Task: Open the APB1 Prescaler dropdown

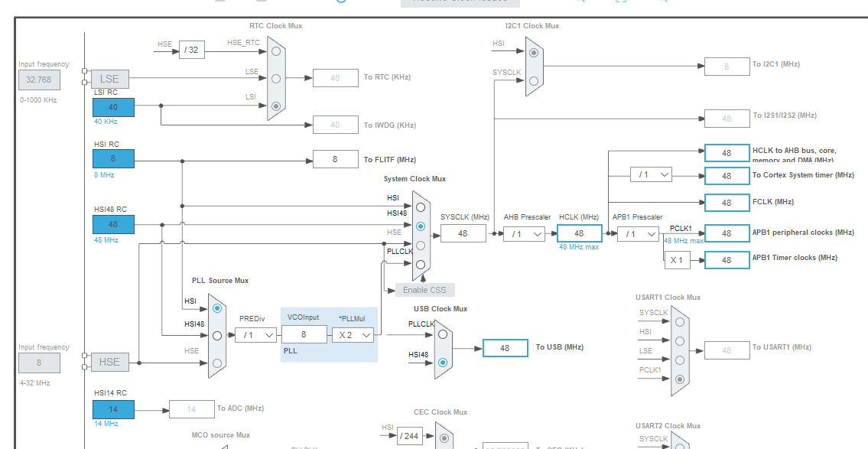Action: pyautogui.click(x=638, y=233)
